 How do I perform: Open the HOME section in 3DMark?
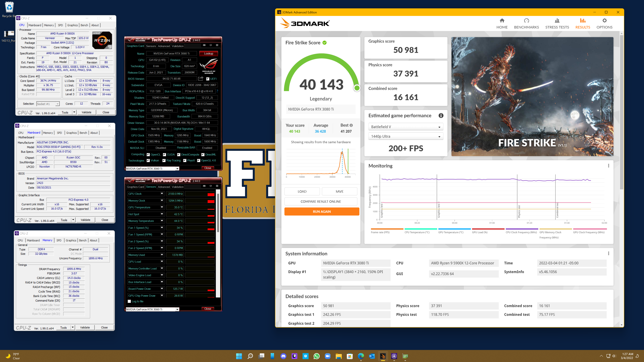tap(502, 24)
